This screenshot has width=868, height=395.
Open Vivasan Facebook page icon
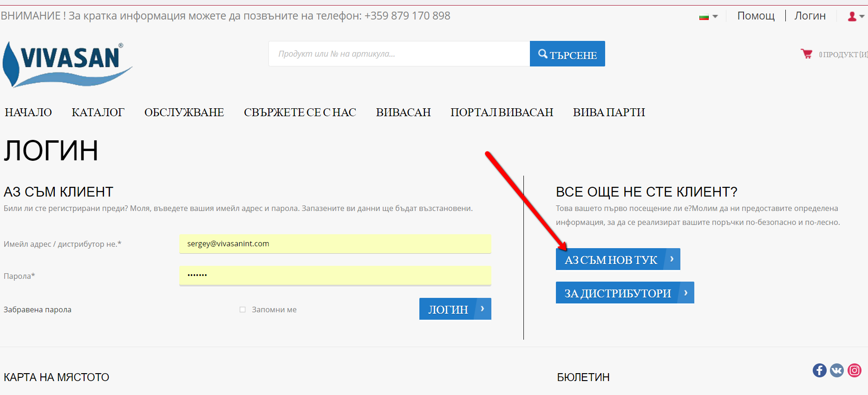click(819, 370)
